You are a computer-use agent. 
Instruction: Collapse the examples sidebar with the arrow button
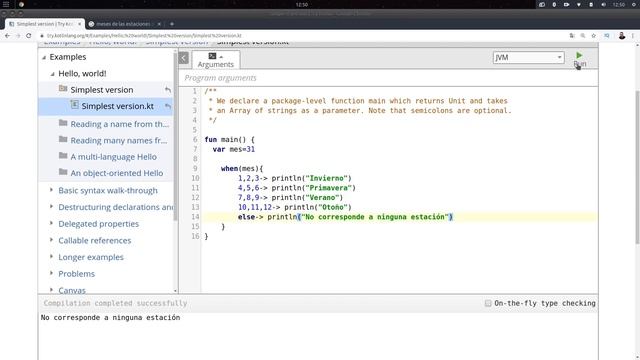tap(184, 58)
